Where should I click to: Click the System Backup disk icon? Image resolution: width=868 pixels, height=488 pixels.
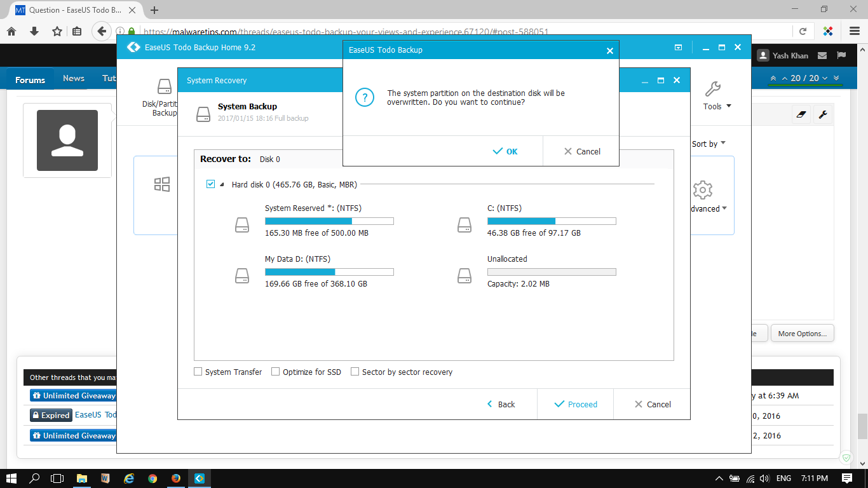point(203,113)
